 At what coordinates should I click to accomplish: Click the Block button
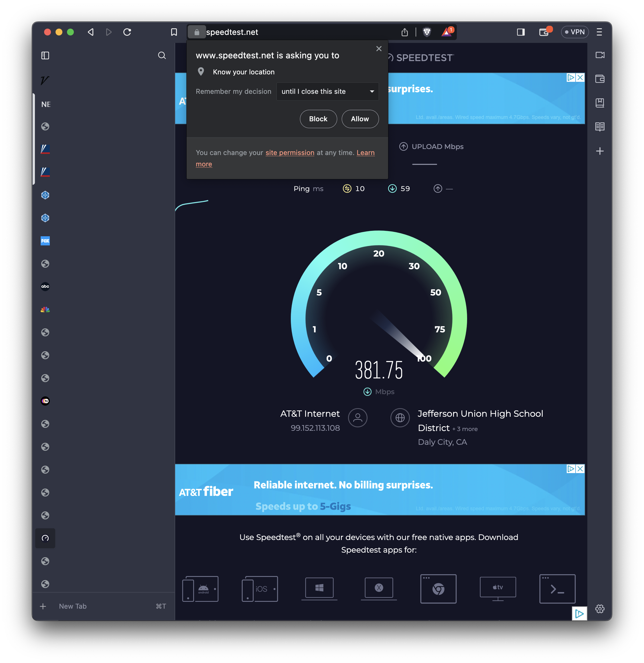[x=318, y=119]
